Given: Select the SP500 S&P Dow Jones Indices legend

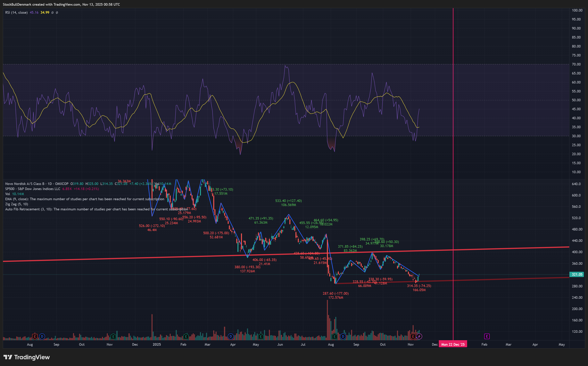Looking at the screenshot, I should click(33, 189).
